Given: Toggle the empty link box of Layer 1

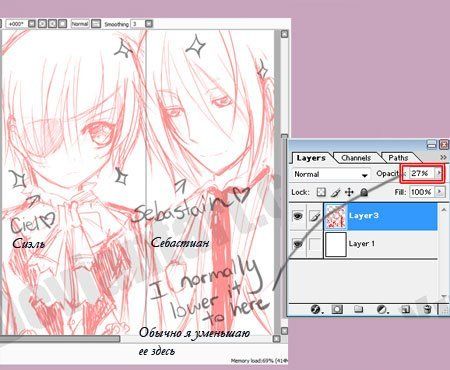Looking at the screenshot, I should coord(315,244).
